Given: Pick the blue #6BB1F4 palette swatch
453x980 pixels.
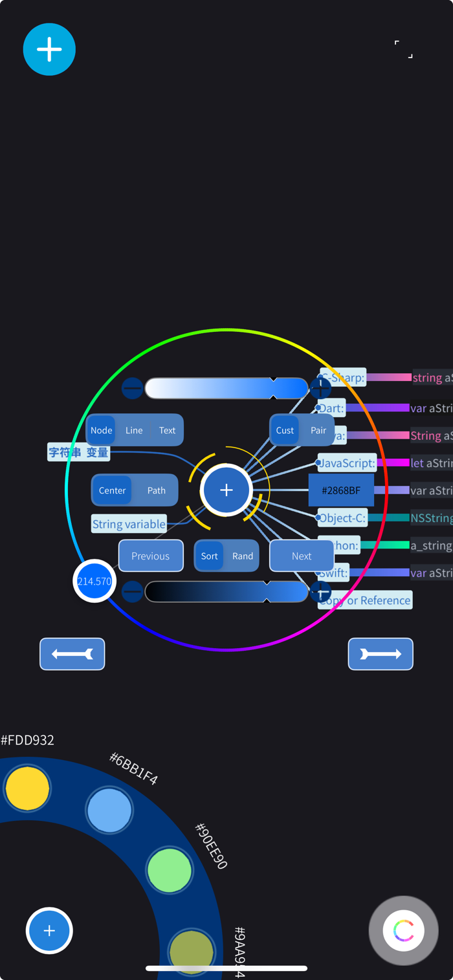Looking at the screenshot, I should (109, 810).
